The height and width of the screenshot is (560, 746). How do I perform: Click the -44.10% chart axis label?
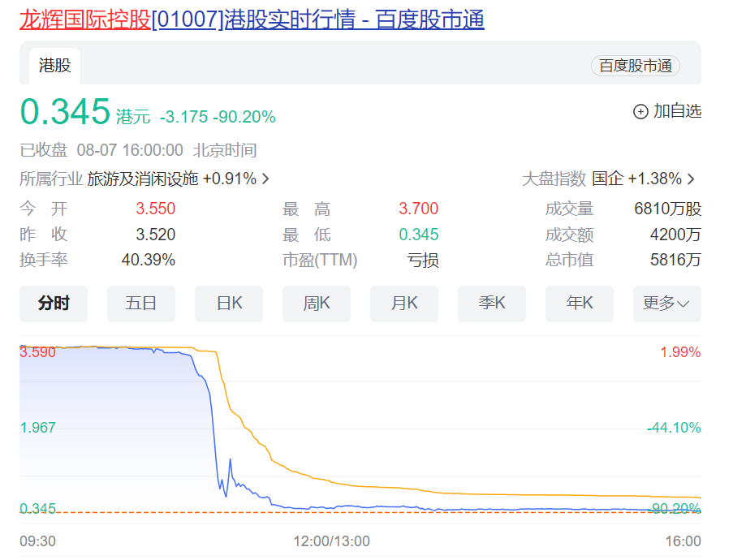(x=674, y=427)
